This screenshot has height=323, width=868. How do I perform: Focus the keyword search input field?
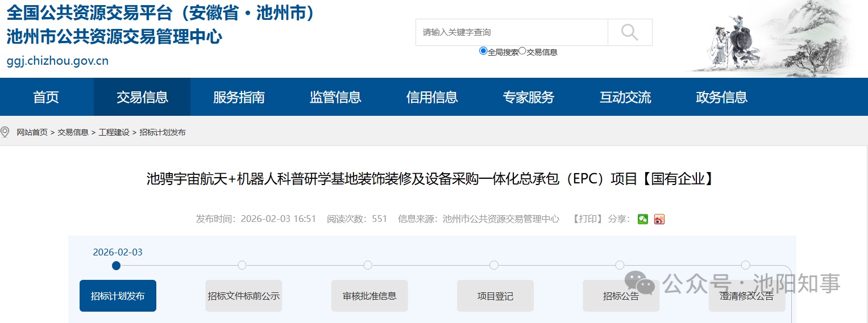[x=512, y=32]
